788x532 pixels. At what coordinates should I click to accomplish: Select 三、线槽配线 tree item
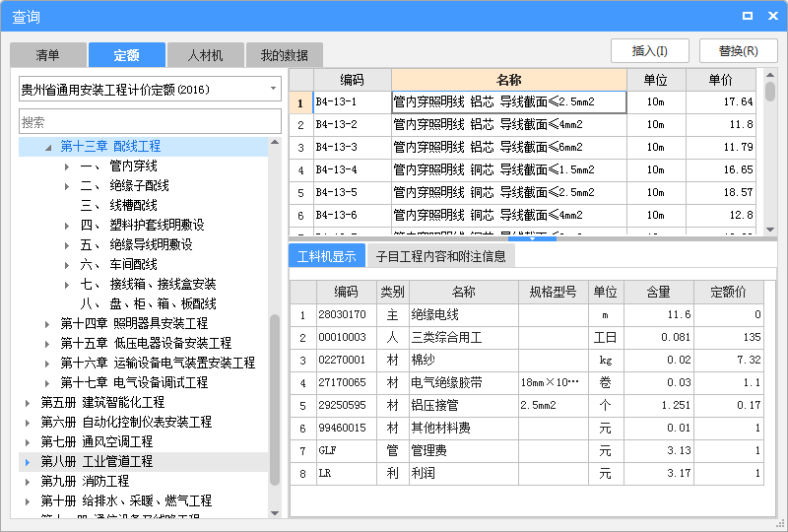118,205
